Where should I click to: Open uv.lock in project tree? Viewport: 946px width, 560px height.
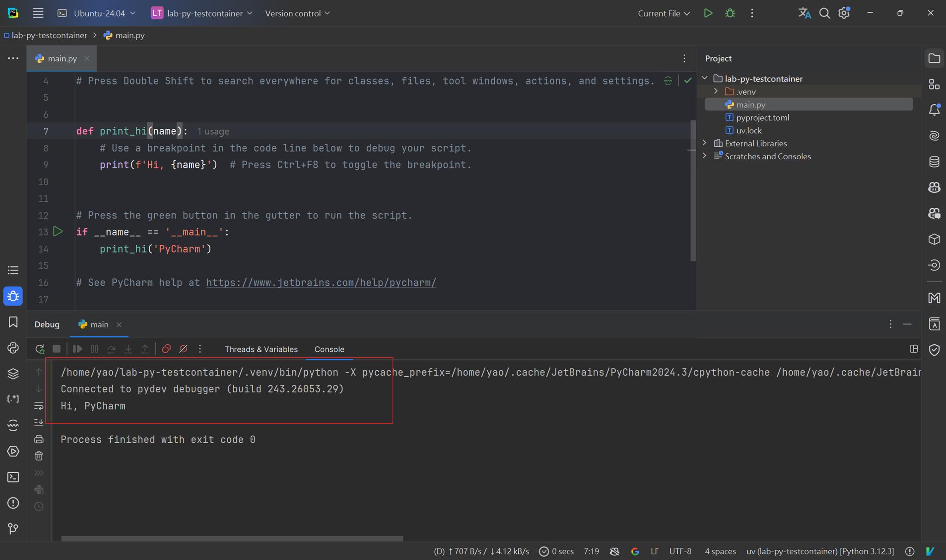748,130
